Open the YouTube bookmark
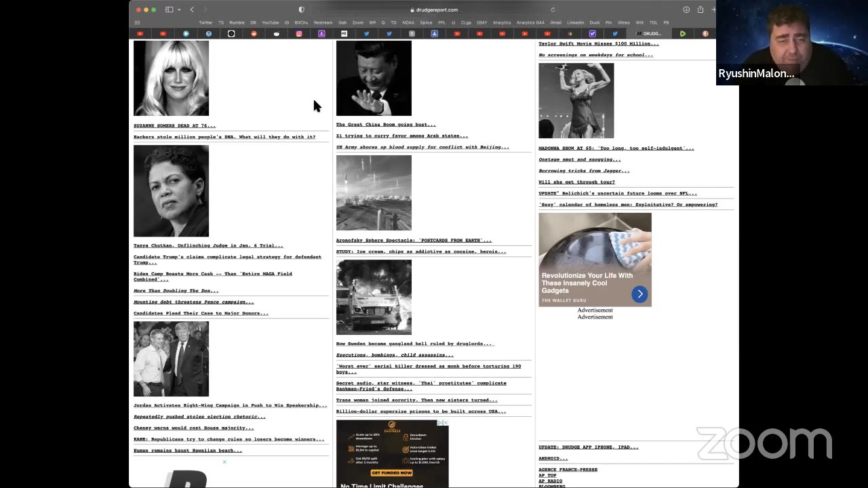 click(x=270, y=22)
